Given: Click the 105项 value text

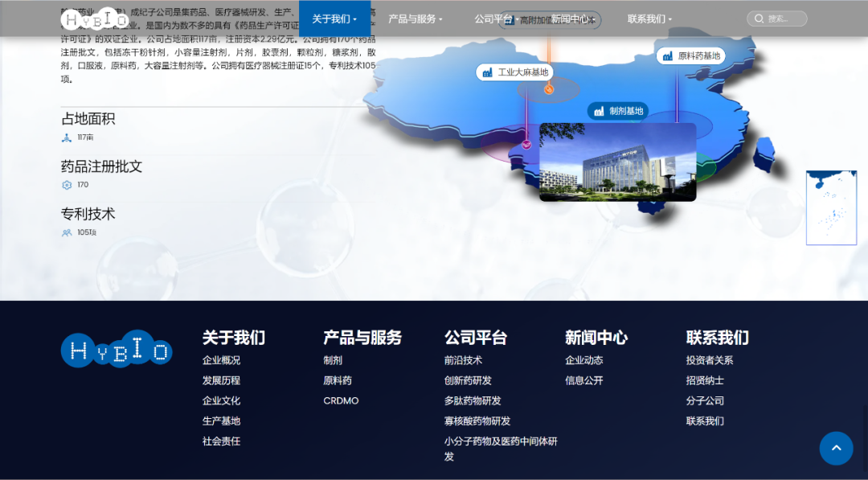Looking at the screenshot, I should tap(87, 232).
